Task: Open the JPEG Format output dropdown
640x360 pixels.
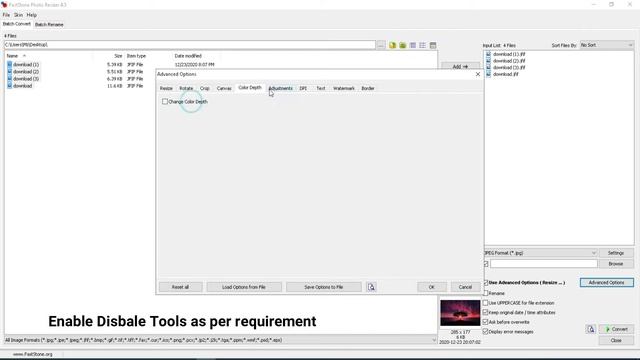Action: tap(540, 253)
